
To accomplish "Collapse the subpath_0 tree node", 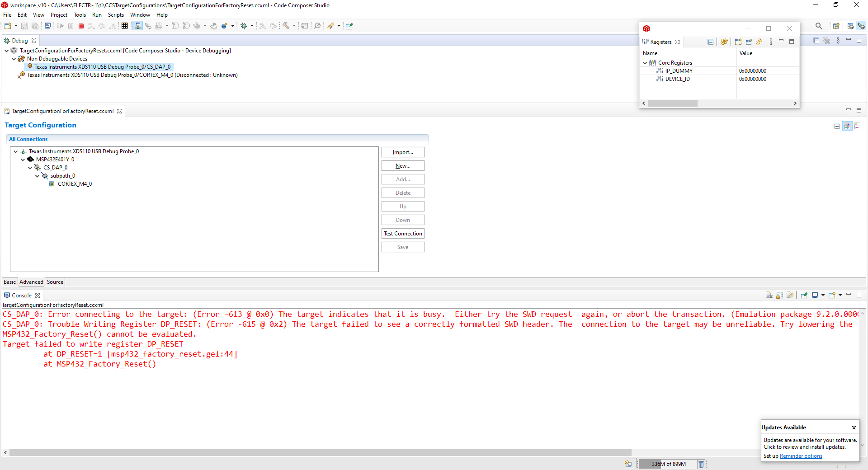I will click(38, 176).
